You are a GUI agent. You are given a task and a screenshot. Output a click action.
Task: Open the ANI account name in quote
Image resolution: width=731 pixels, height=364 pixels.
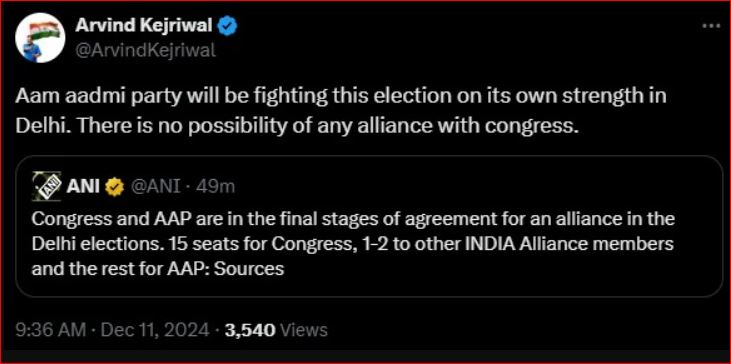coord(83,187)
